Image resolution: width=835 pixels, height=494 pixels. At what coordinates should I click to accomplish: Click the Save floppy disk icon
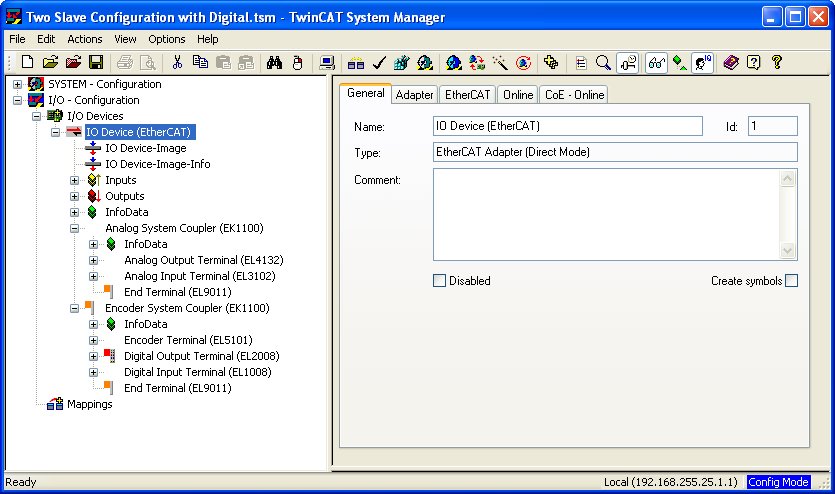pos(96,62)
